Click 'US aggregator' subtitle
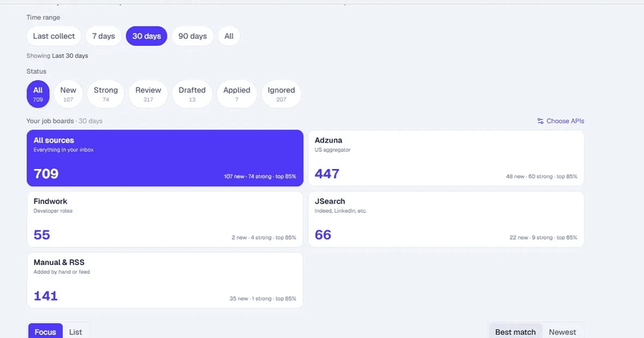The width and height of the screenshot is (644, 338). pyautogui.click(x=333, y=150)
